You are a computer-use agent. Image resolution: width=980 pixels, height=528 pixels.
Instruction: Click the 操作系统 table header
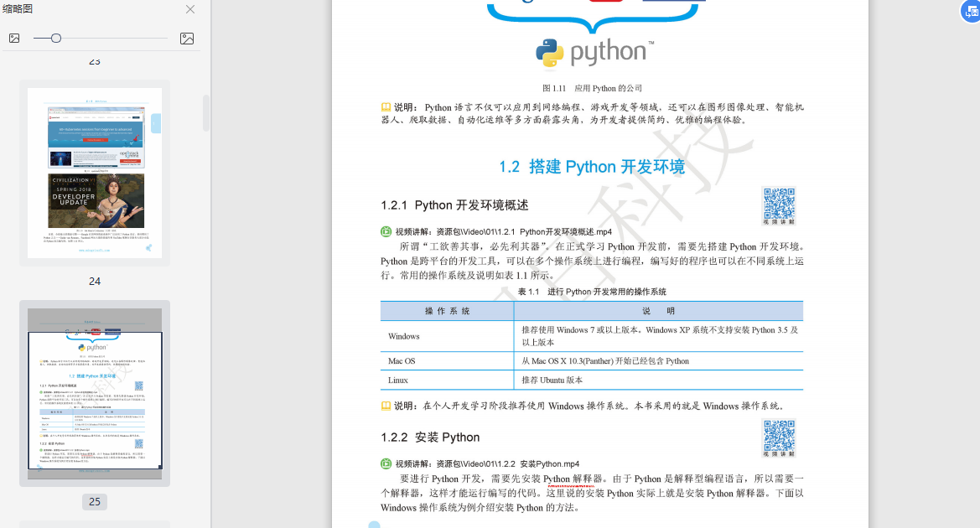[x=447, y=311]
